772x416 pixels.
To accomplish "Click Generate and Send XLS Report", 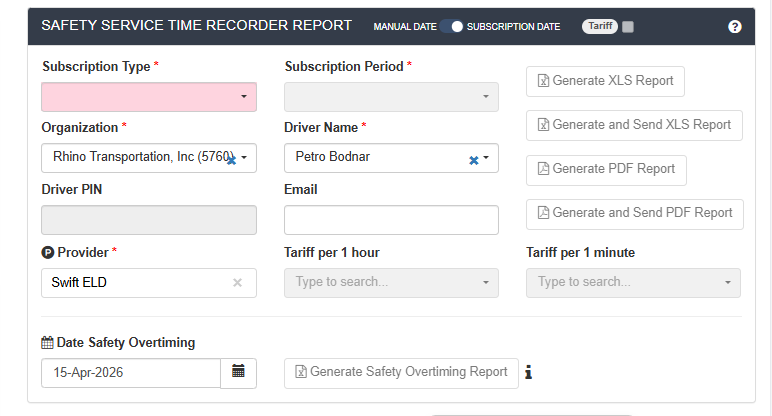I will click(x=634, y=125).
